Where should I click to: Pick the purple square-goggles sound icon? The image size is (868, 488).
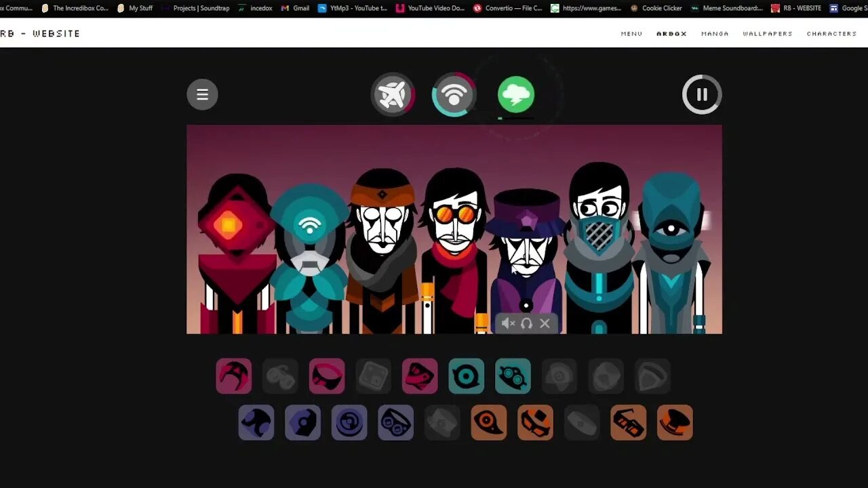pyautogui.click(x=396, y=422)
